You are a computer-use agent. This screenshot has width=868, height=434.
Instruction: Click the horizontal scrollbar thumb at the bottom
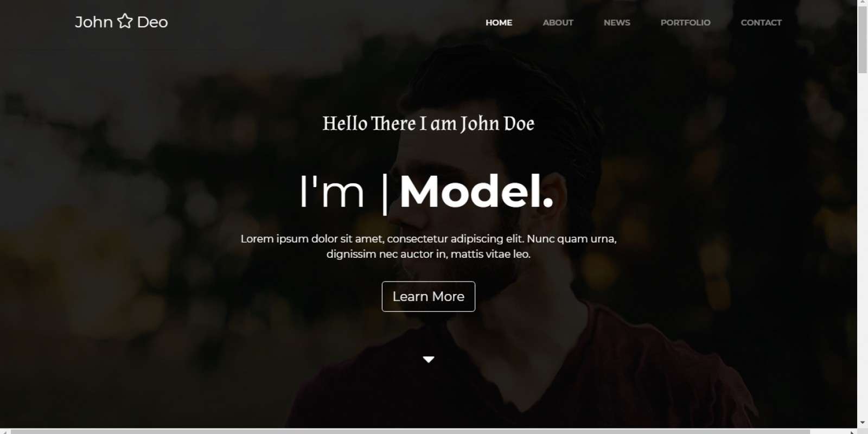point(410,432)
